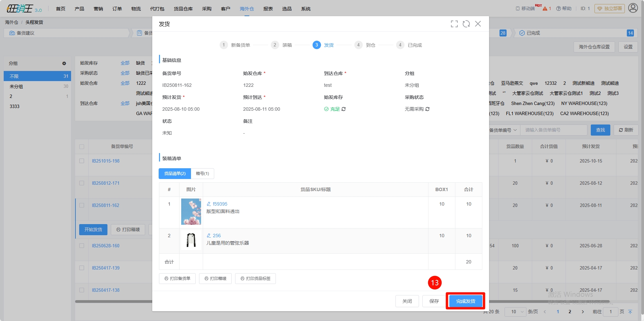Switch to the 箱号(1) tab

pos(202,174)
